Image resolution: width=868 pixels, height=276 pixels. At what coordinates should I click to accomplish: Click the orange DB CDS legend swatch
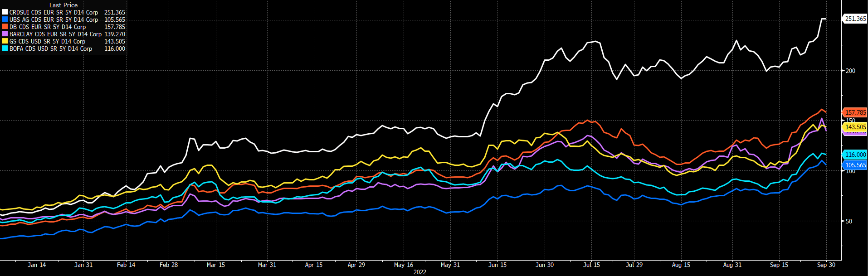5,27
